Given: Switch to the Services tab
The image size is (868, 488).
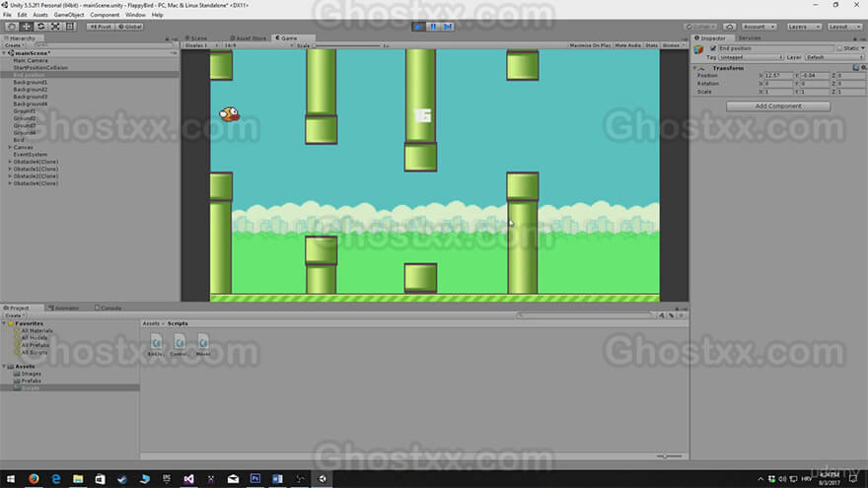Looking at the screenshot, I should click(x=750, y=38).
